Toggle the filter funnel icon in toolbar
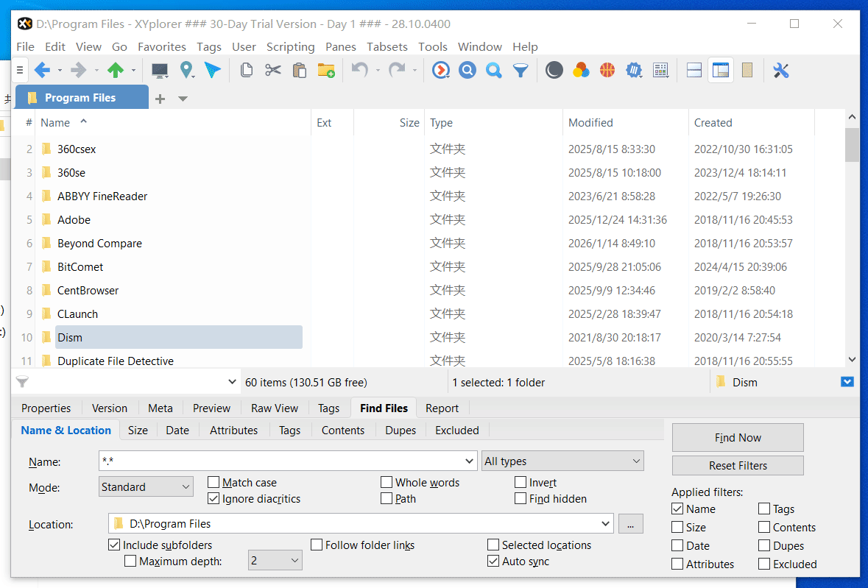Image resolution: width=868 pixels, height=588 pixels. click(x=521, y=71)
